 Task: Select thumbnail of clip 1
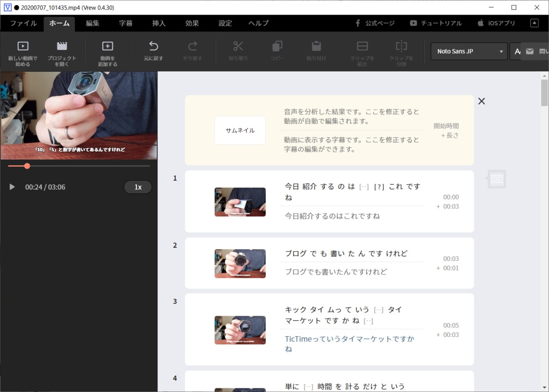(240, 202)
